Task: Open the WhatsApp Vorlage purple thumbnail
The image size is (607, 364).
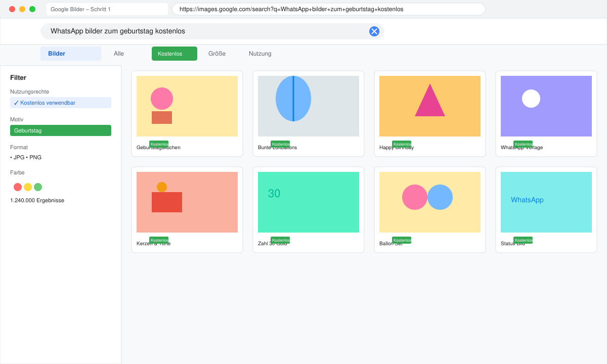Action: point(546,106)
